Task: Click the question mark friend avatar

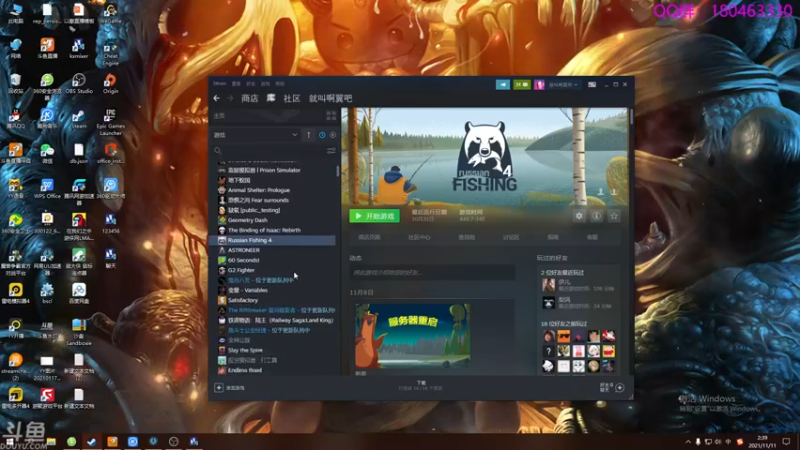Action: click(x=548, y=351)
